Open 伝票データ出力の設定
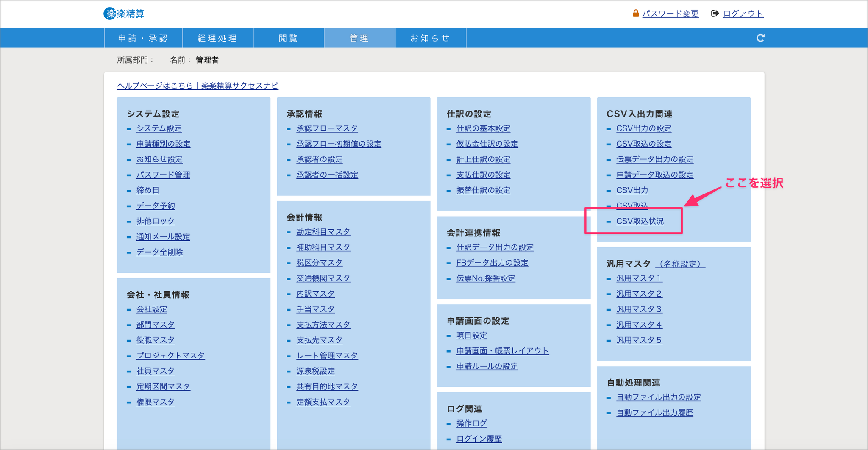 (655, 159)
